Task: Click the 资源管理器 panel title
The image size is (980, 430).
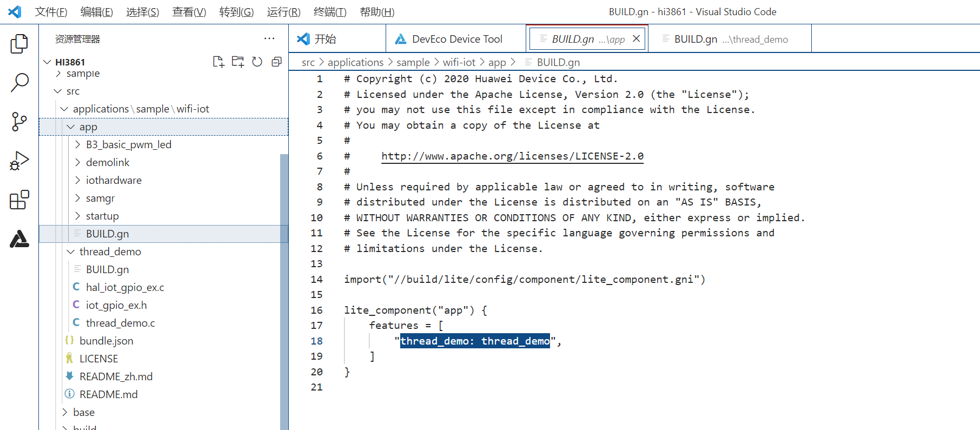Action: click(77, 39)
